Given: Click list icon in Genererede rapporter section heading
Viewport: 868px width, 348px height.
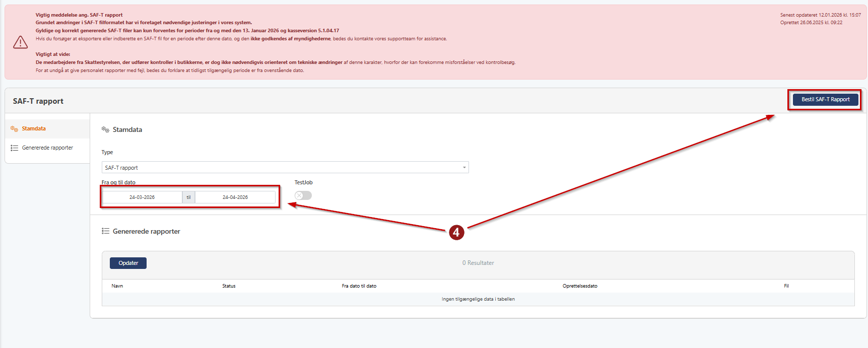Looking at the screenshot, I should (105, 231).
